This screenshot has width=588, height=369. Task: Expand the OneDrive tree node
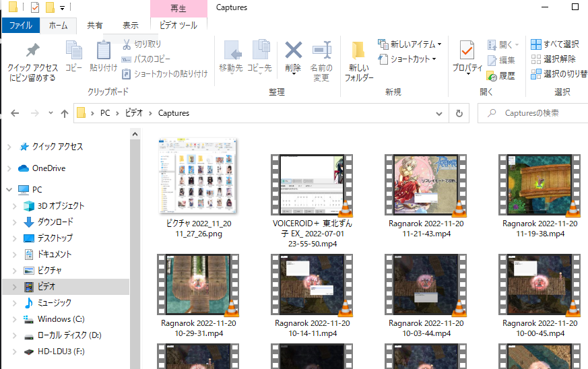tap(9, 168)
